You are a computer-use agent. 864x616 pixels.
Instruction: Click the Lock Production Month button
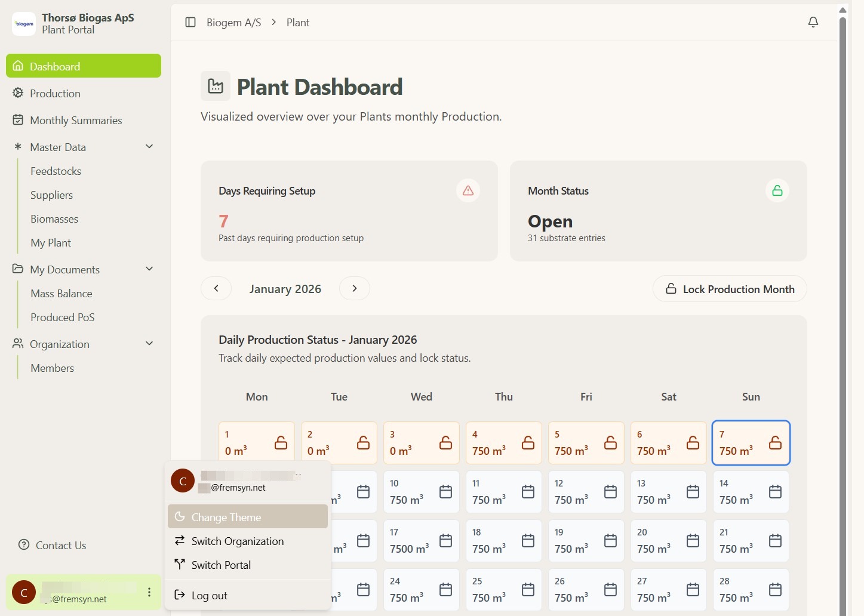729,289
